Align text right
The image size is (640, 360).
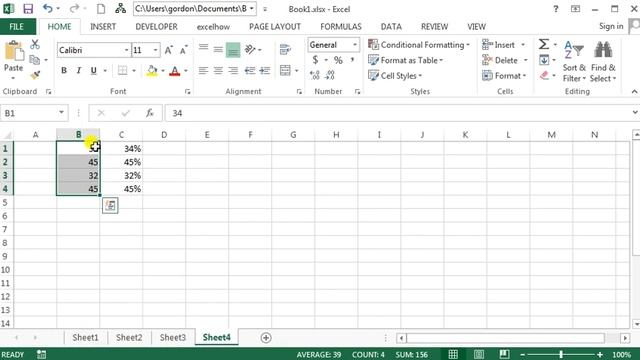point(233,71)
